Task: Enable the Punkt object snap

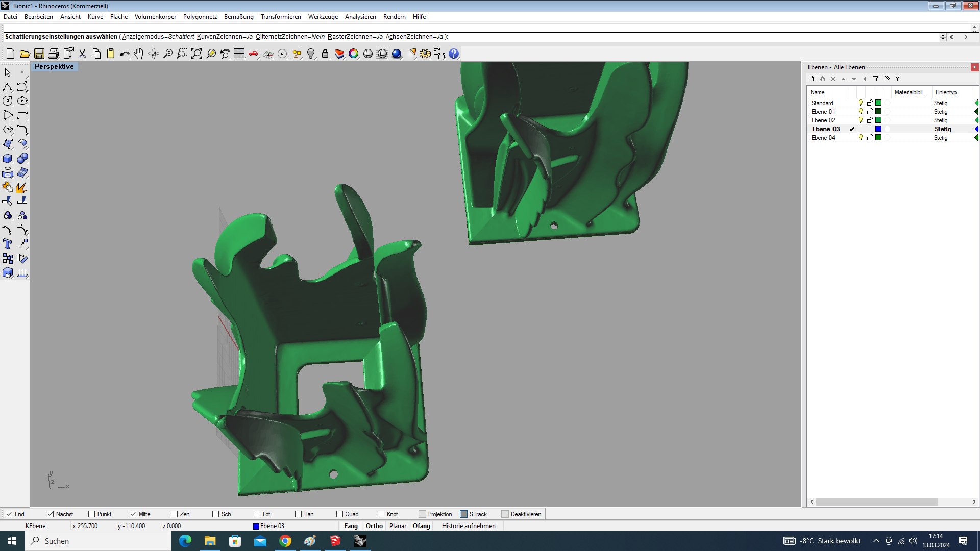Action: 91,514
